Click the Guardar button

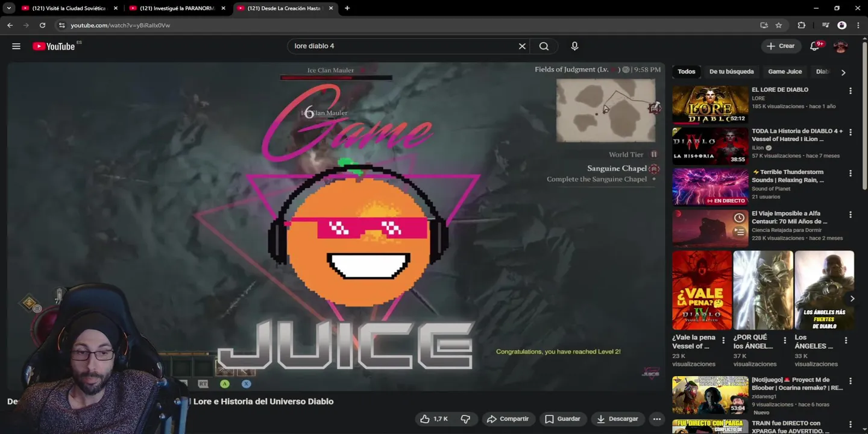(x=562, y=419)
